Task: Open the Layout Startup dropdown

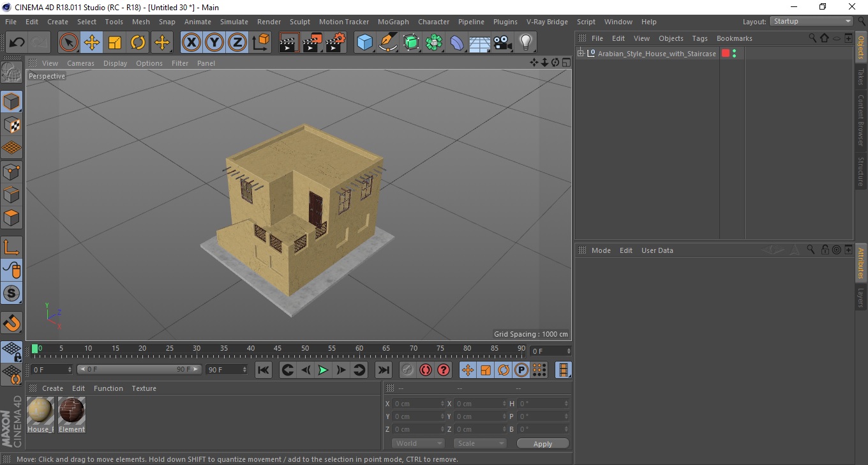Action: (812, 21)
